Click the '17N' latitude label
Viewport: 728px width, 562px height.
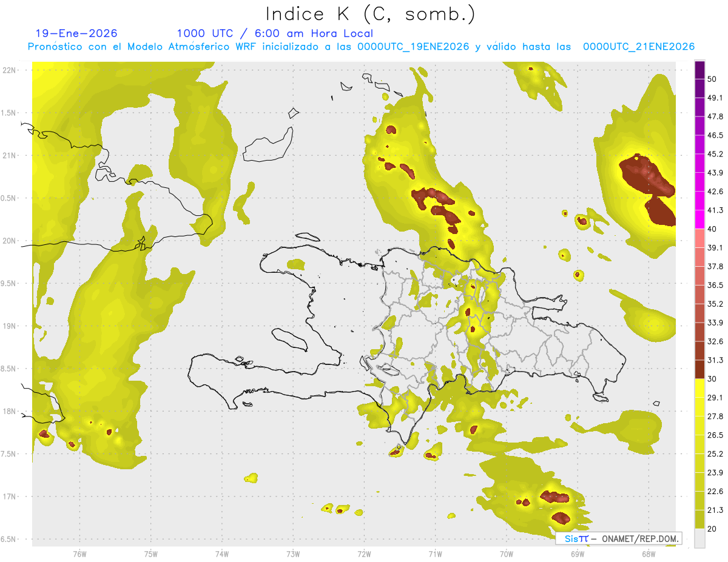pyautogui.click(x=10, y=497)
